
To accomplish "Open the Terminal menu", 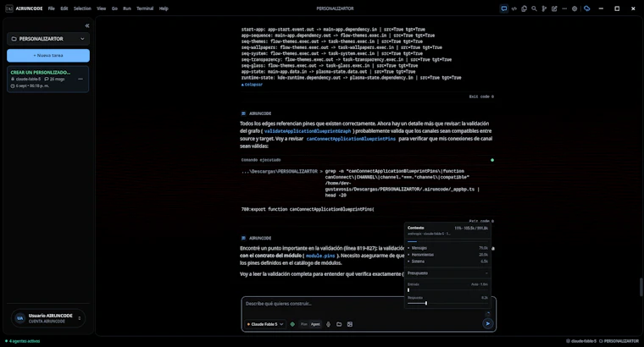I will [145, 8].
